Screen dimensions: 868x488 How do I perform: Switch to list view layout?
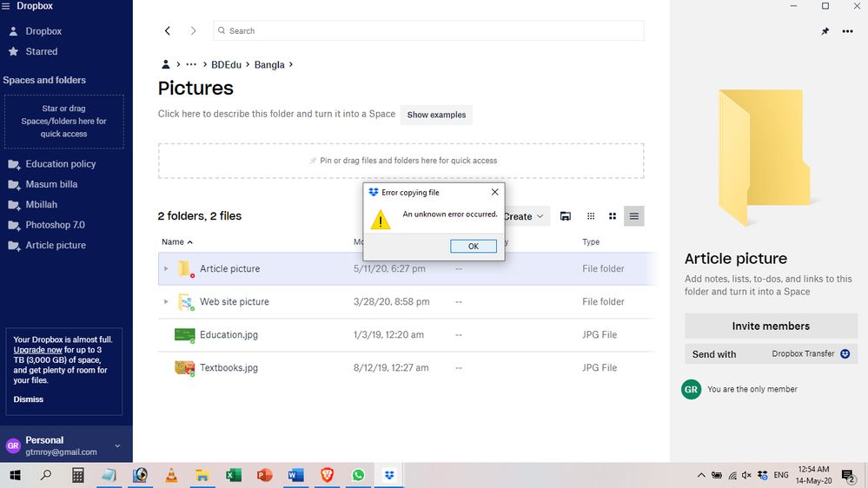[x=634, y=216]
